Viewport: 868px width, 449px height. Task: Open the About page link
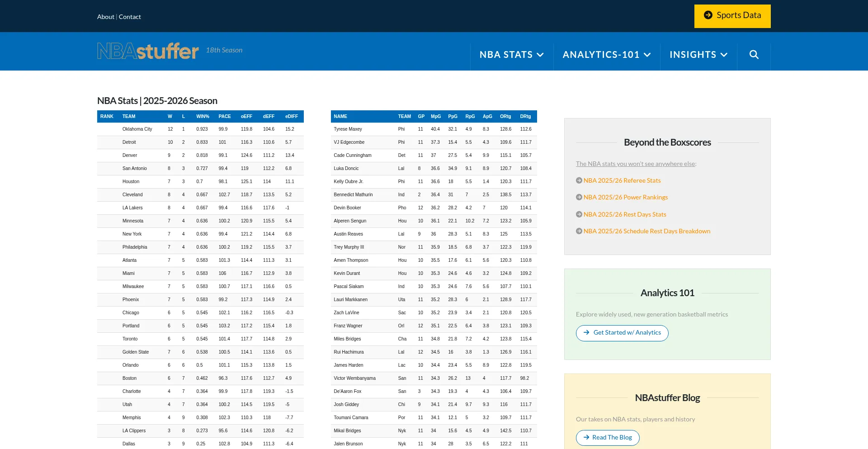pos(105,17)
